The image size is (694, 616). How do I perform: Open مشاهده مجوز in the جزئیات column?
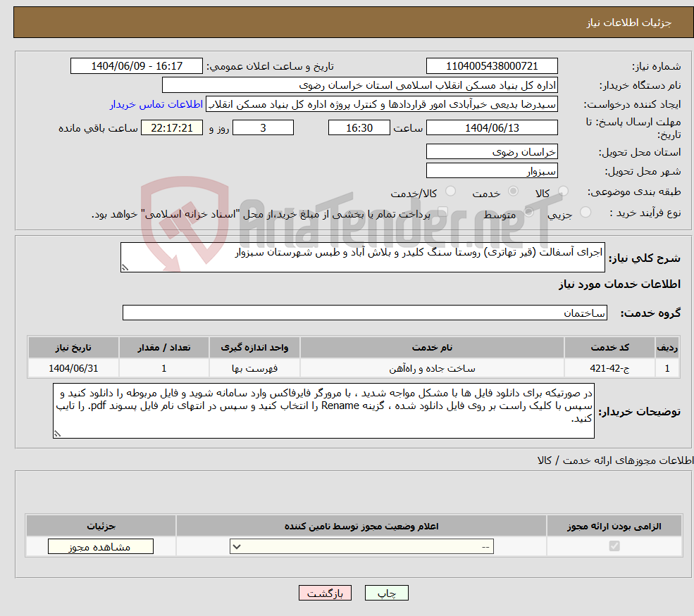coord(99,546)
